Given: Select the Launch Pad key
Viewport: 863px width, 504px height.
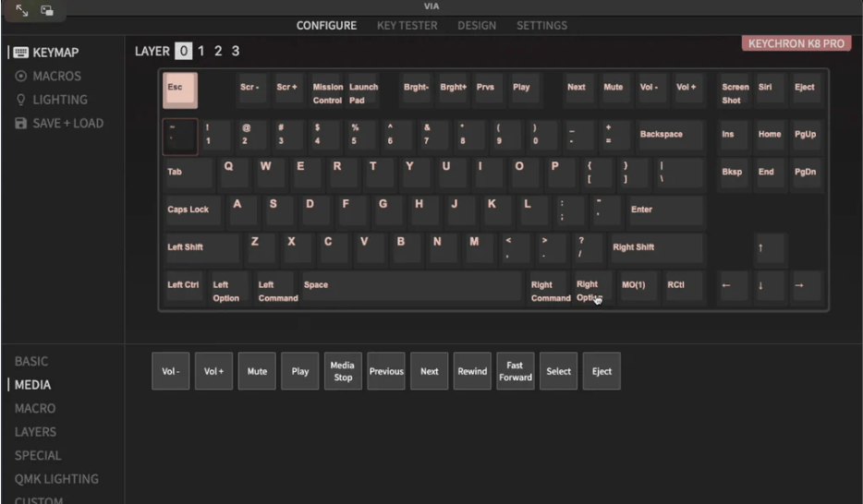Looking at the screenshot, I should coord(363,90).
